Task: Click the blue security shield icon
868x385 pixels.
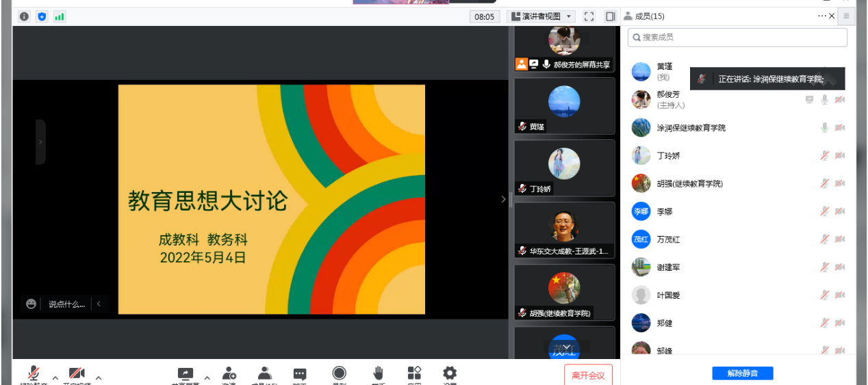Action: (x=42, y=16)
